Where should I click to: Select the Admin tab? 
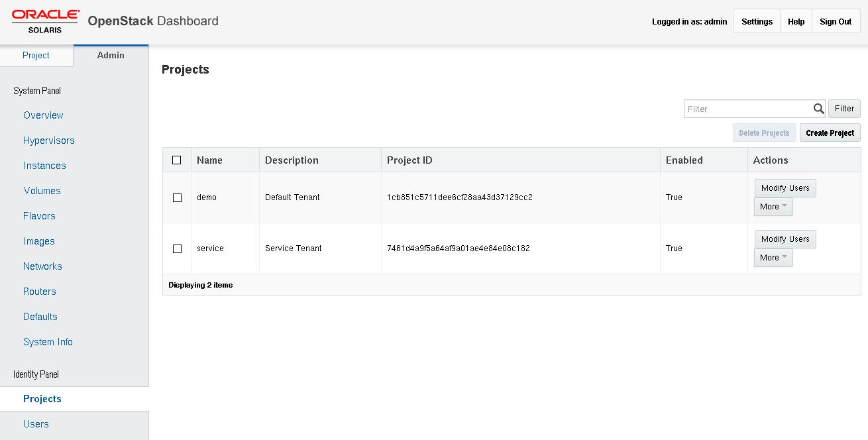(111, 56)
